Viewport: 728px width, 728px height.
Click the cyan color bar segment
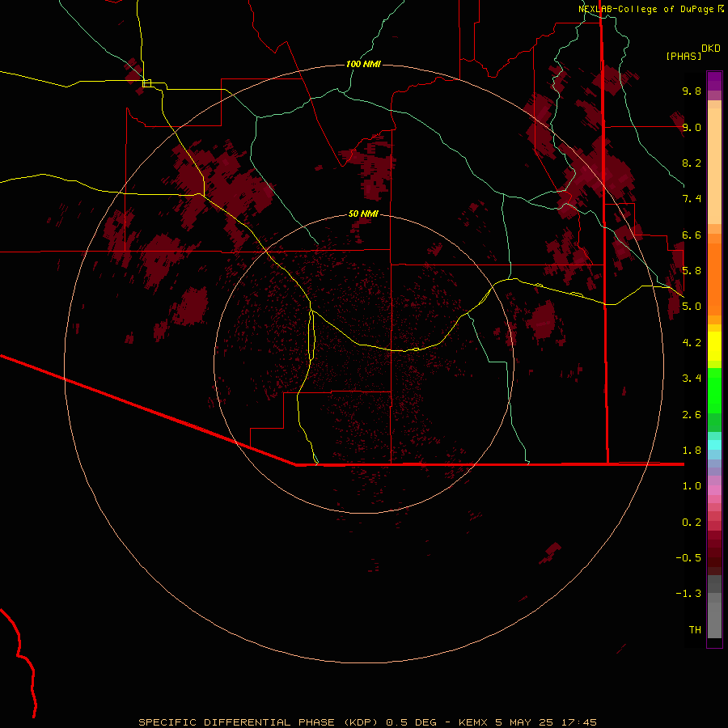pyautogui.click(x=714, y=445)
